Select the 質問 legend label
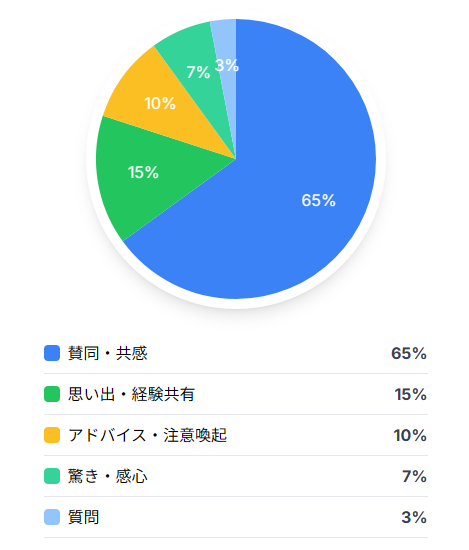This screenshot has width=469, height=550. (x=83, y=517)
